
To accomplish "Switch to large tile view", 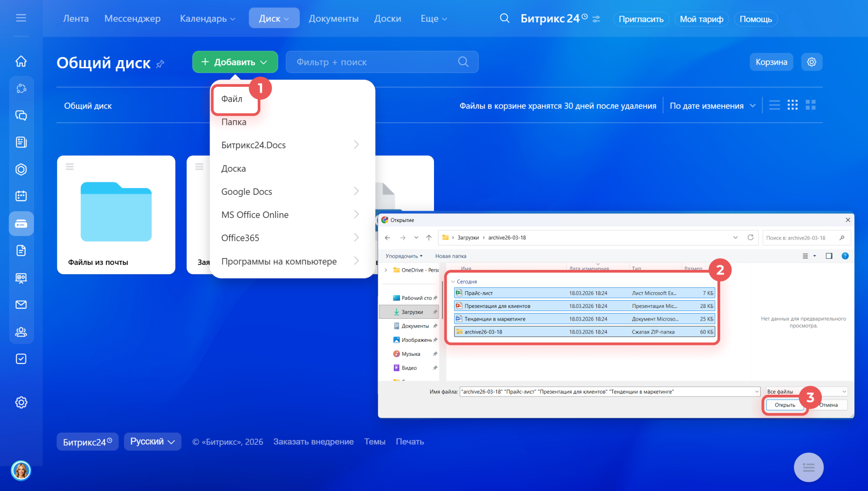I will [811, 105].
